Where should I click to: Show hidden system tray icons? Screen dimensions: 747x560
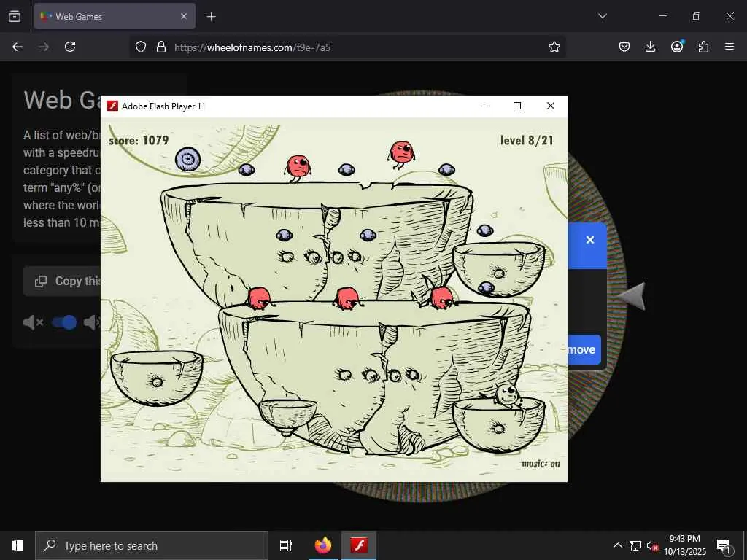[617, 545]
